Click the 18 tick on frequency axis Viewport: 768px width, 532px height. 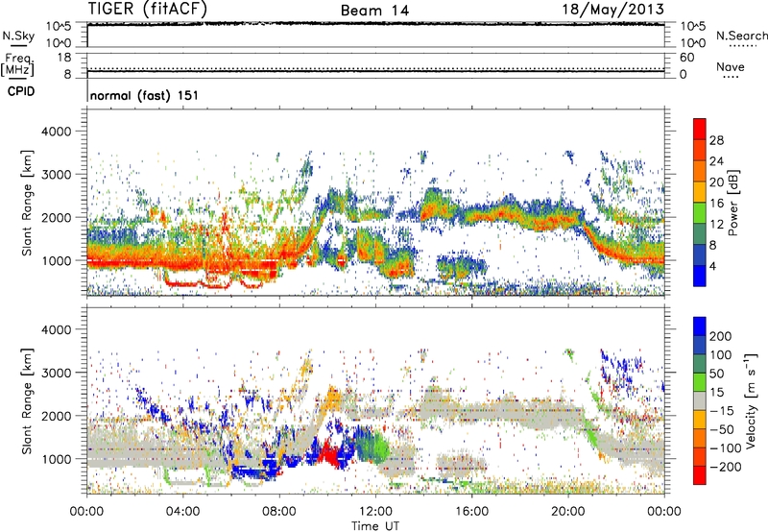tap(64, 58)
